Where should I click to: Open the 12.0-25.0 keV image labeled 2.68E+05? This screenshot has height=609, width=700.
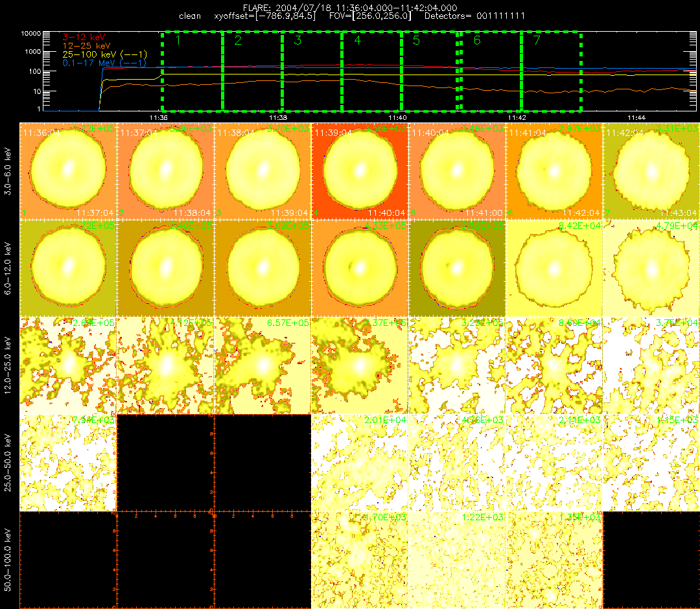point(68,365)
